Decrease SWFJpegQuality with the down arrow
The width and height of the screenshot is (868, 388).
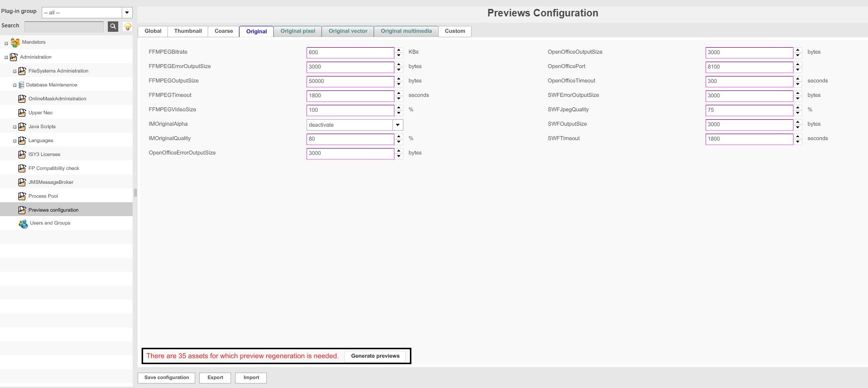(x=798, y=113)
